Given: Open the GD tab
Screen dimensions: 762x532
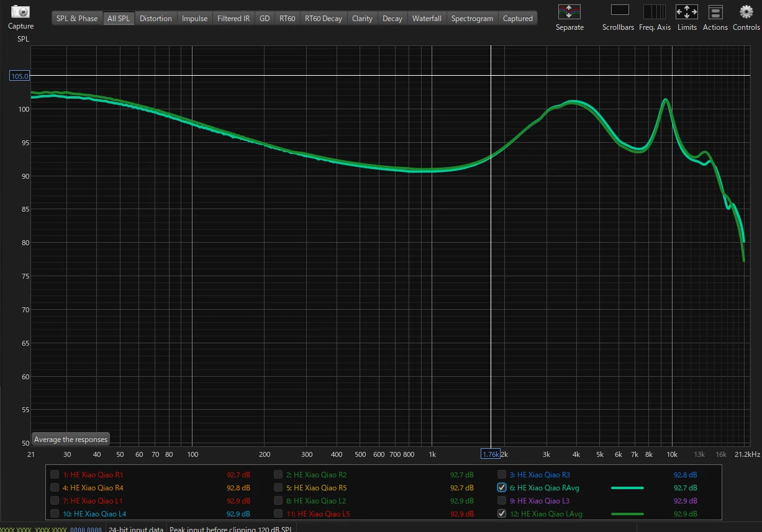Looking at the screenshot, I should [x=265, y=19].
